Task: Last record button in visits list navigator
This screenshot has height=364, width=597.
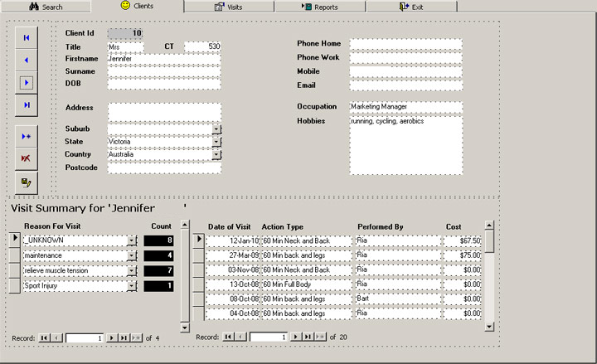Action: pos(308,337)
